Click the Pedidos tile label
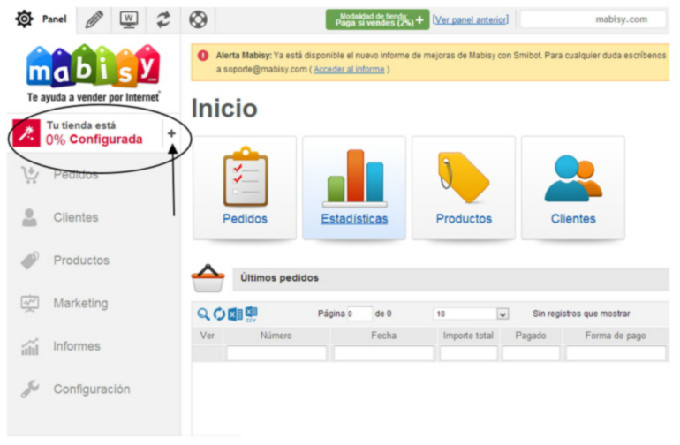680x445 pixels. click(245, 219)
